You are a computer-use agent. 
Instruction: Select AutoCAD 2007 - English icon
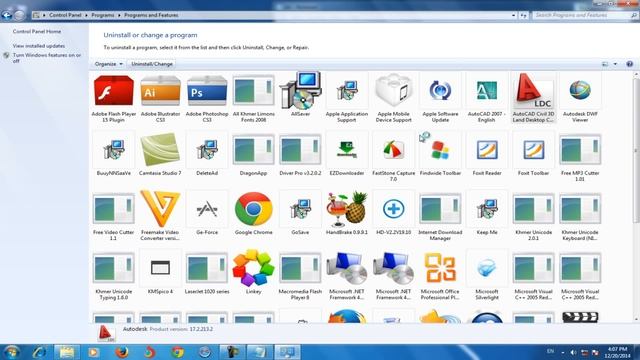click(487, 91)
